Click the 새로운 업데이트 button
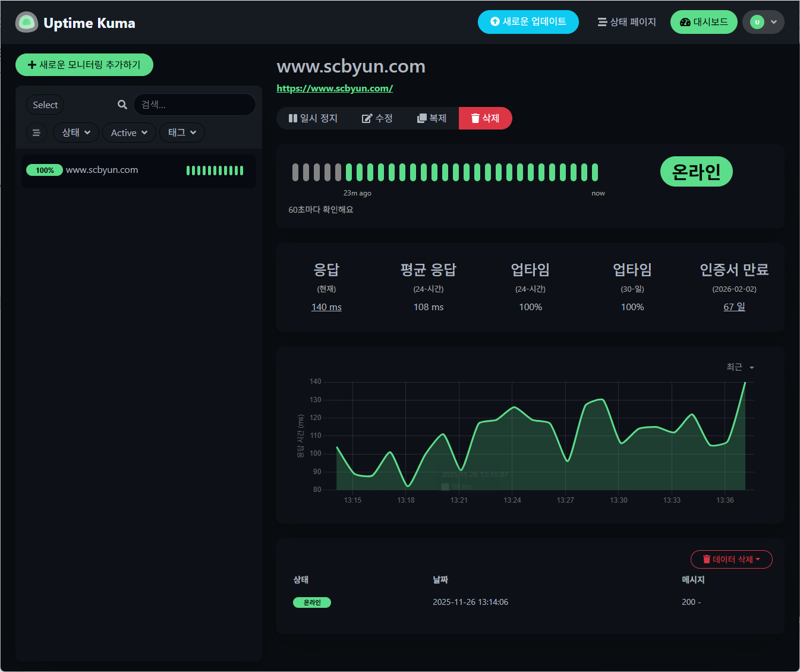This screenshot has width=800, height=672. tap(528, 22)
